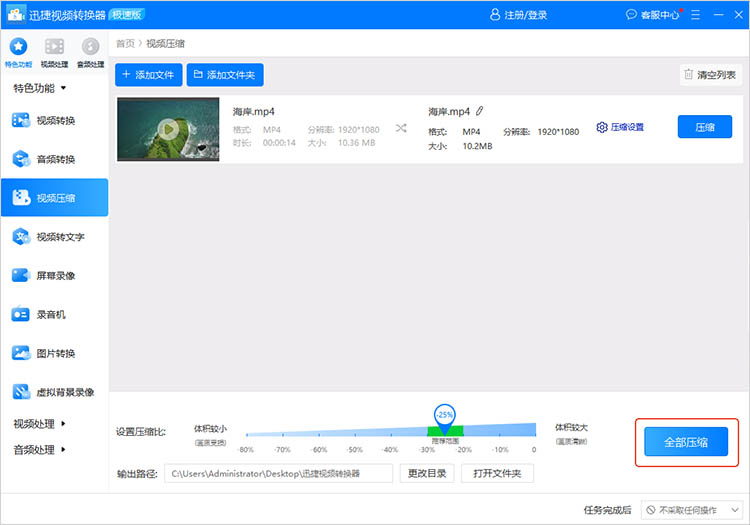Viewport: 750px width, 525px height.
Task: Click the 打开文件夹 button
Action: pos(497,473)
